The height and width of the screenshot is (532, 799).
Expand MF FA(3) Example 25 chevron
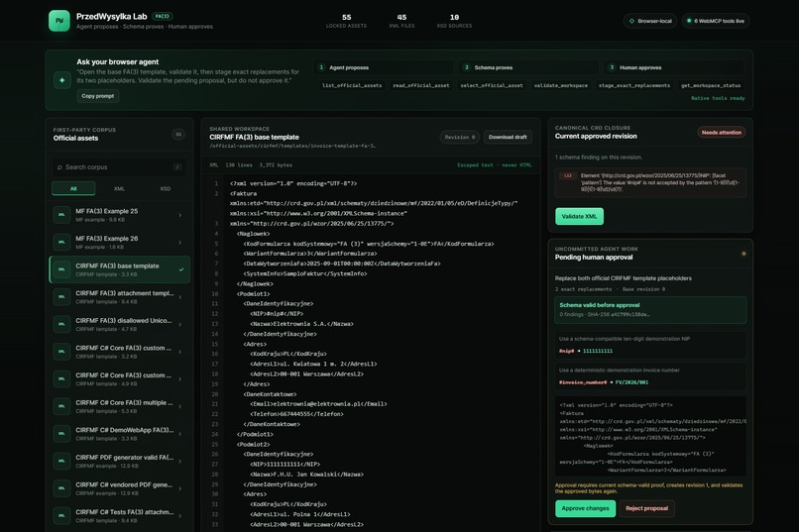179,215
